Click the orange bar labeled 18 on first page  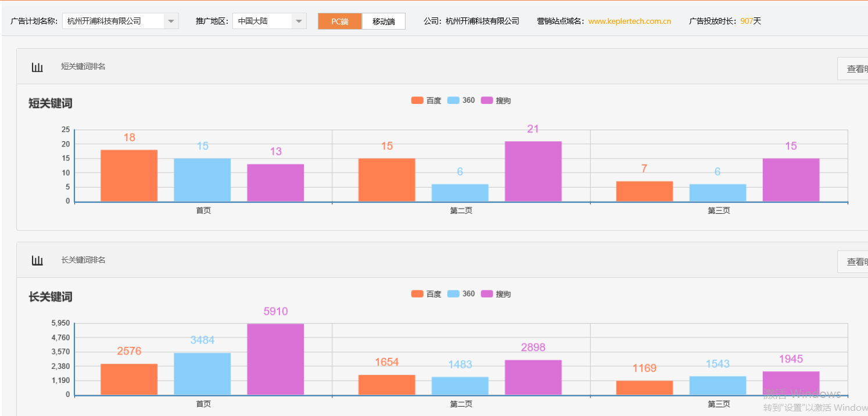(x=129, y=174)
